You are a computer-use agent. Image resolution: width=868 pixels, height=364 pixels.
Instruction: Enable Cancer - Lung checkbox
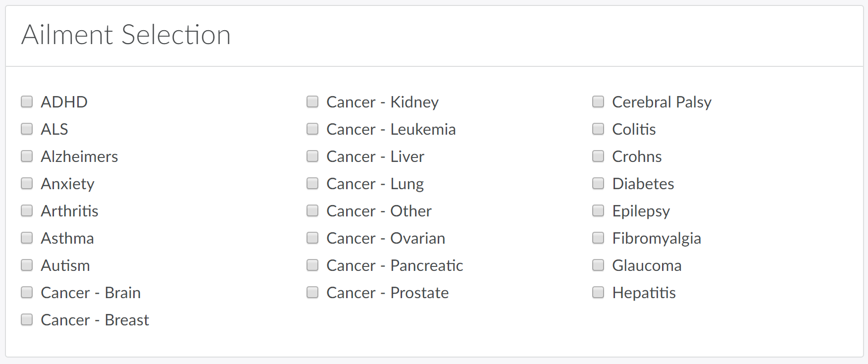(312, 183)
